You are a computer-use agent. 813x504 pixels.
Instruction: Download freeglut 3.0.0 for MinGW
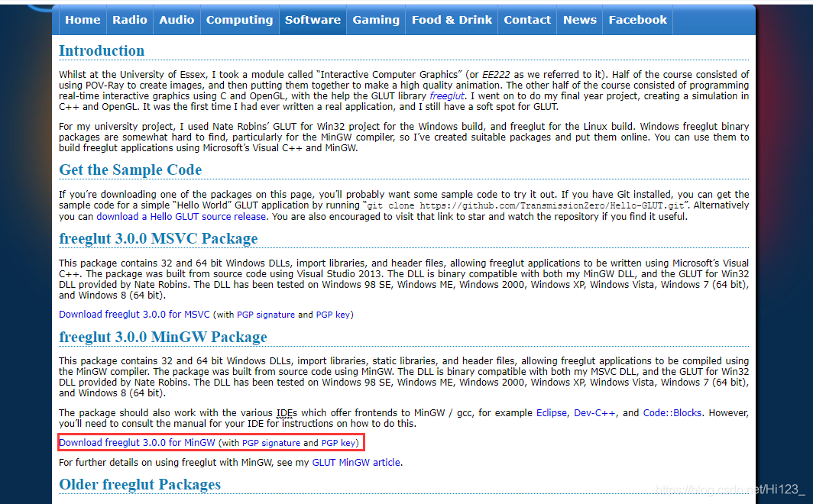pos(137,443)
